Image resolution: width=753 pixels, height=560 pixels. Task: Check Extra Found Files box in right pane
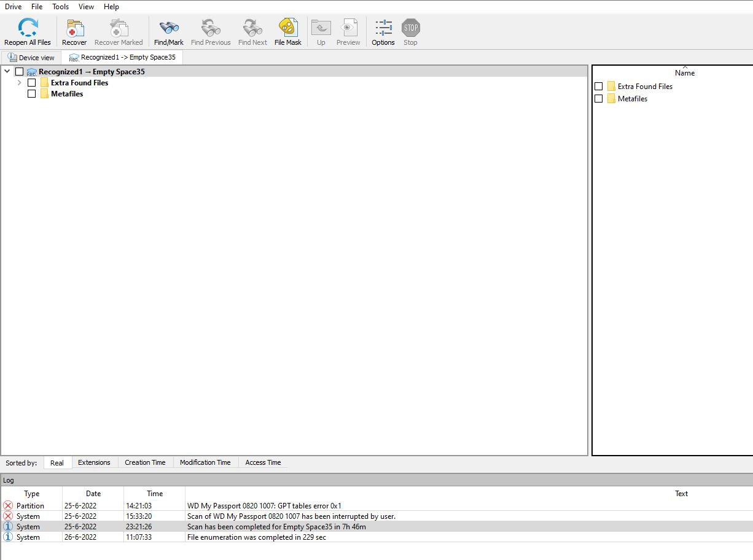click(x=599, y=87)
